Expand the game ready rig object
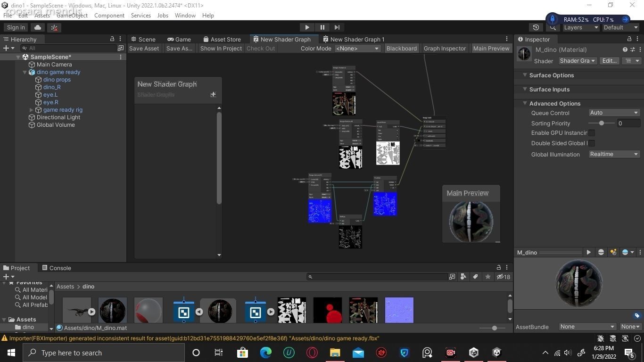Screen dimensions: 644x362 (x=32, y=110)
